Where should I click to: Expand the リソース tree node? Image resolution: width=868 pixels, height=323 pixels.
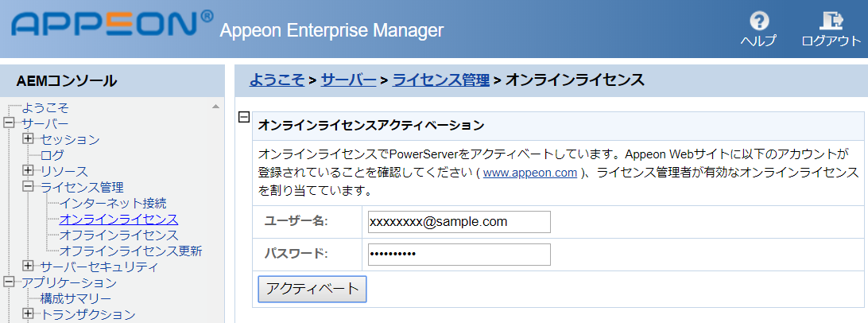click(x=29, y=171)
